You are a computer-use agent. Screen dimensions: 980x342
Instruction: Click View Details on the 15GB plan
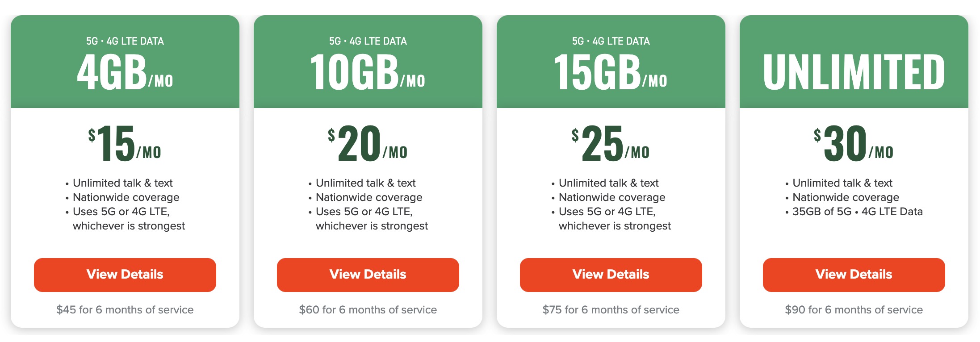611,275
